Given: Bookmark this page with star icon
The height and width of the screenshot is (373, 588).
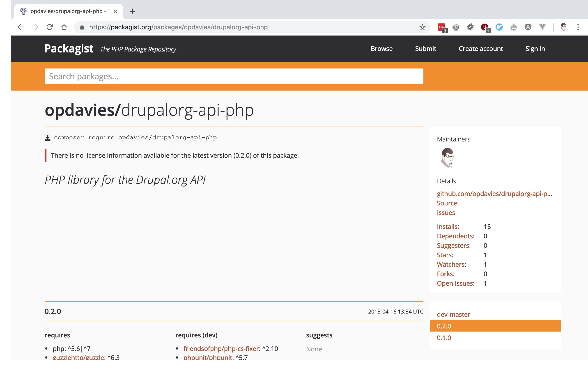Looking at the screenshot, I should 423,27.
